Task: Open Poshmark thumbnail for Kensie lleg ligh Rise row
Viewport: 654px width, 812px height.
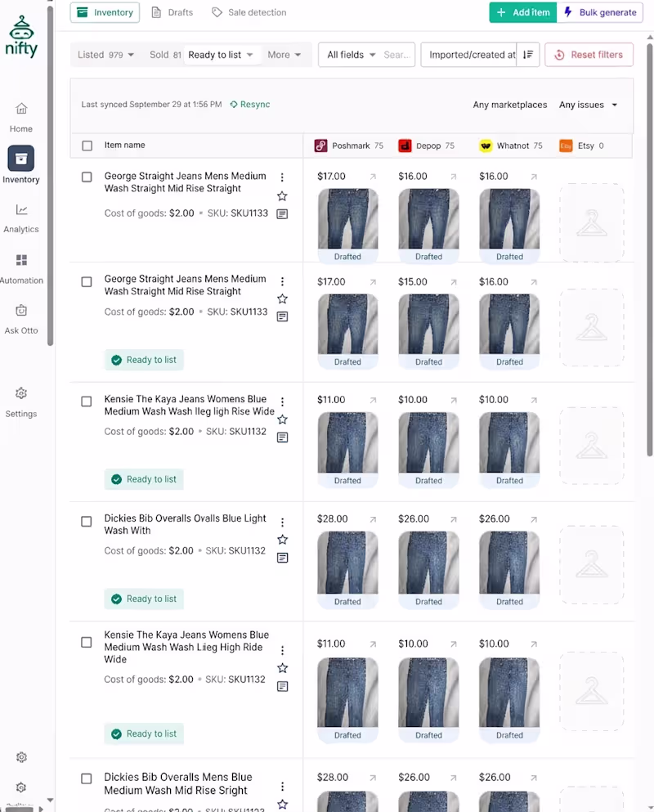Action: tap(347, 449)
